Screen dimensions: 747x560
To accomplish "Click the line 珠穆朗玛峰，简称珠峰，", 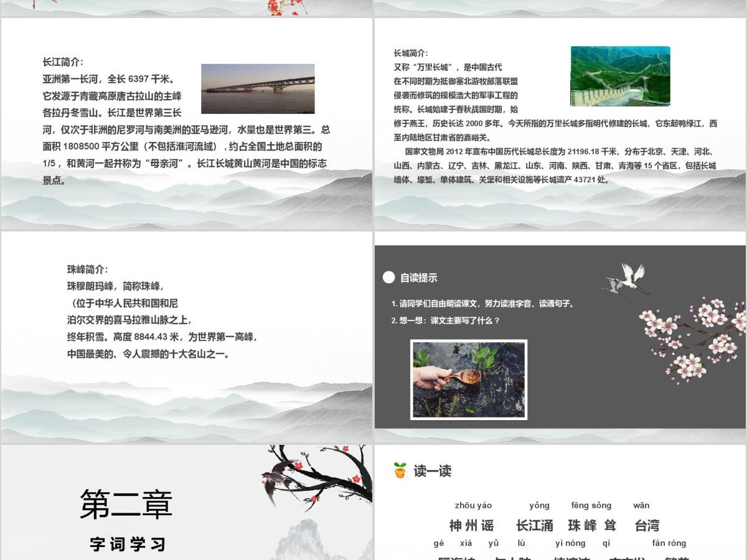I will 115,286.
